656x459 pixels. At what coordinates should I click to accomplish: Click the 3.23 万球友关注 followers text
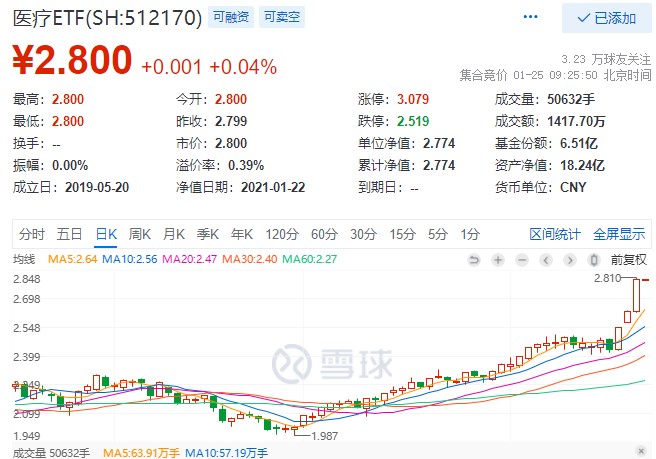[606, 59]
